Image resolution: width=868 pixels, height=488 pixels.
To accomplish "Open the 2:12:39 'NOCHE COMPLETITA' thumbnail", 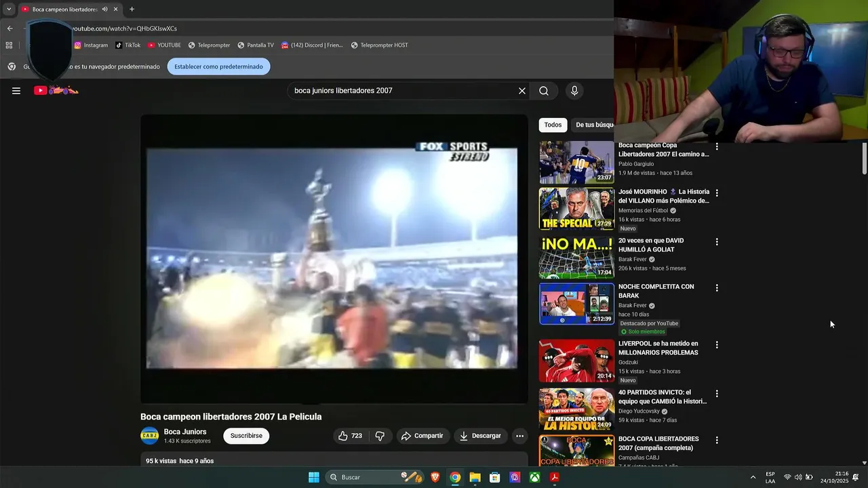I will point(576,304).
